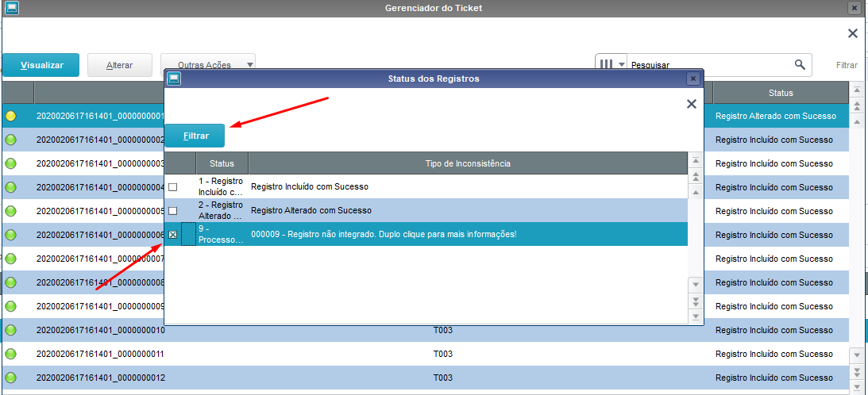
Task: Page up in main grid scrollbar
Action: [857, 105]
